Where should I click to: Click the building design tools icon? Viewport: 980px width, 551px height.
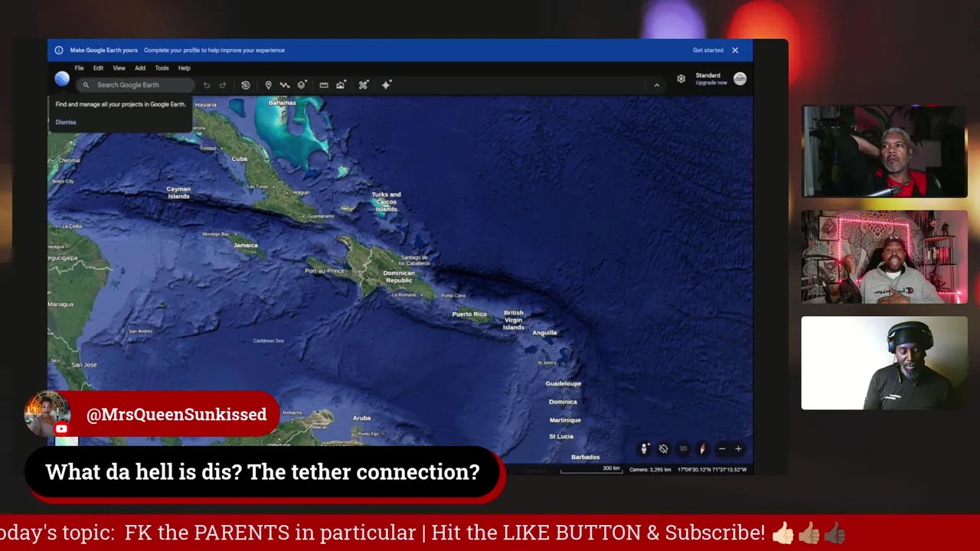coord(364,85)
